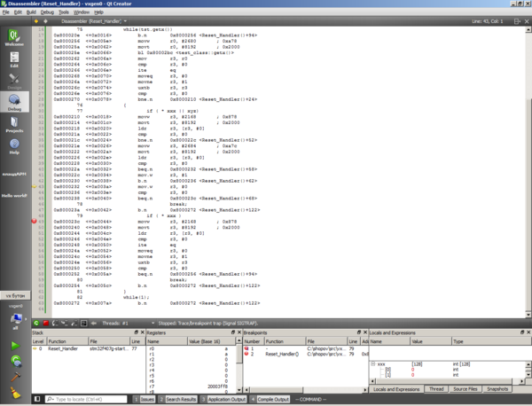The image size is (532, 406).
Task: Close the Locals and Expressions panel
Action: click(x=528, y=332)
